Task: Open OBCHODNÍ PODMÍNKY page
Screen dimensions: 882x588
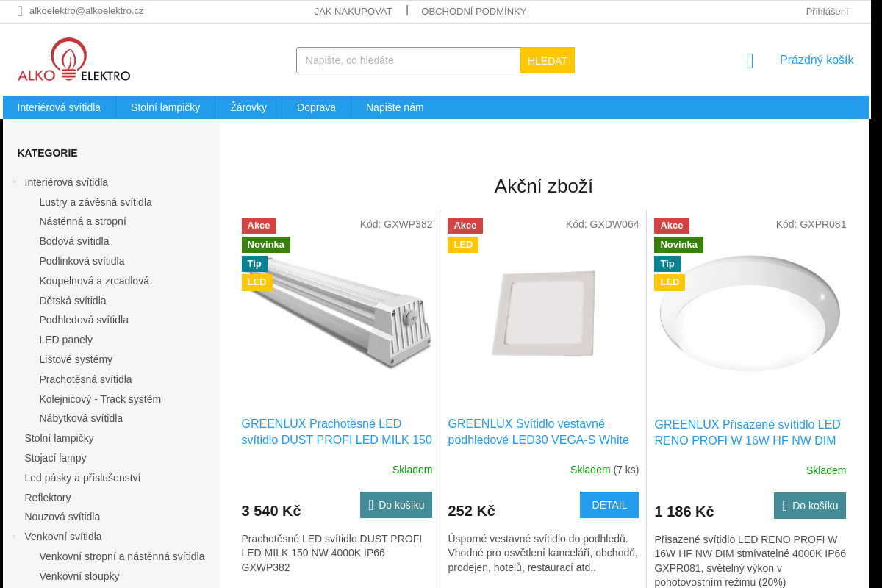Action: coord(473,11)
